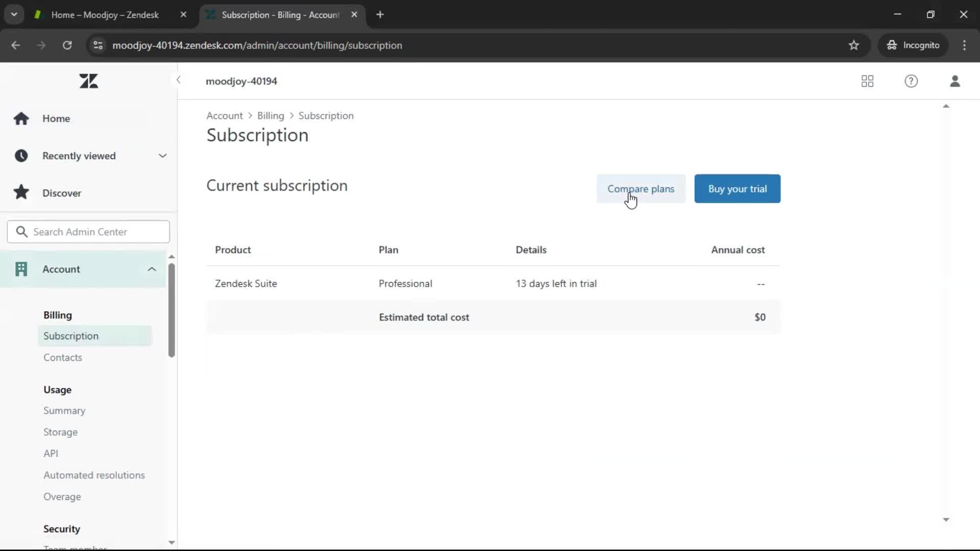The width and height of the screenshot is (980, 551).
Task: Click the sidebar scrollbar thumb
Action: coord(171,310)
